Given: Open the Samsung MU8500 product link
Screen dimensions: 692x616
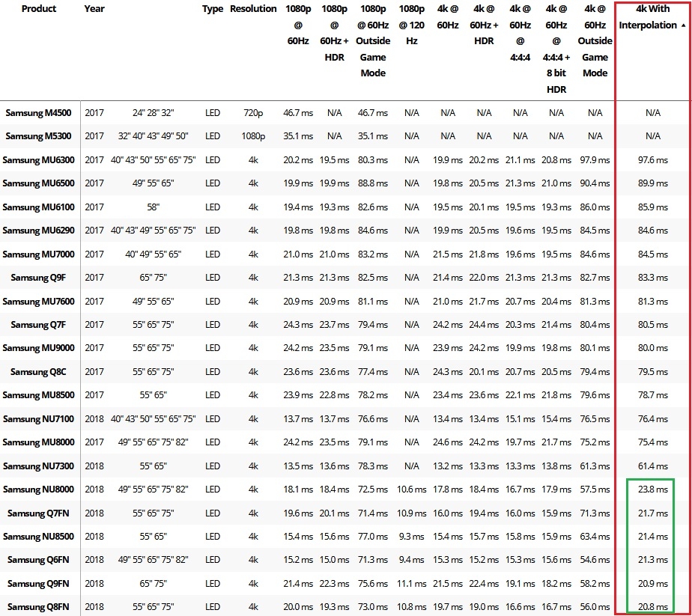Looking at the screenshot, I should tap(38, 395).
